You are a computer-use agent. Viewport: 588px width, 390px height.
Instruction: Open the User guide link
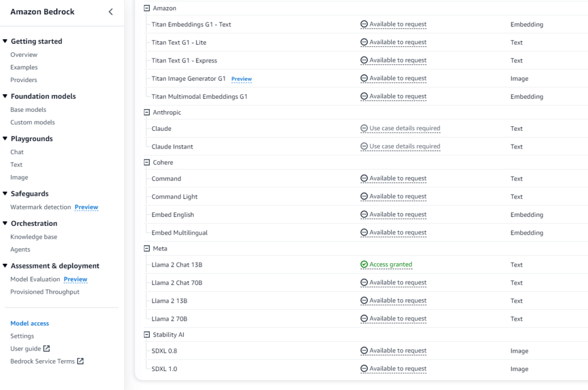25,349
